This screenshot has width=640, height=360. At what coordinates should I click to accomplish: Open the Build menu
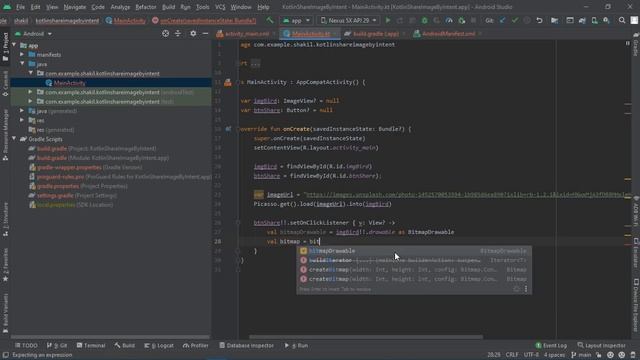tap(168, 7)
